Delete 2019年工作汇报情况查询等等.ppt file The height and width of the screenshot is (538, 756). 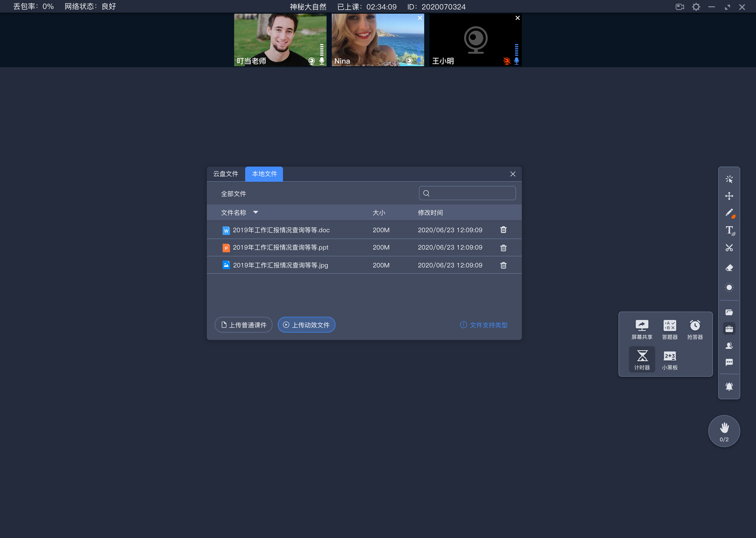click(x=503, y=247)
